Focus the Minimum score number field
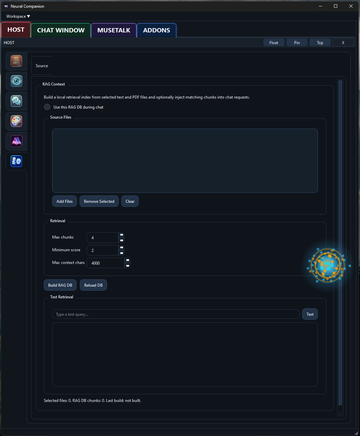The height and width of the screenshot is (436, 360). [x=103, y=250]
